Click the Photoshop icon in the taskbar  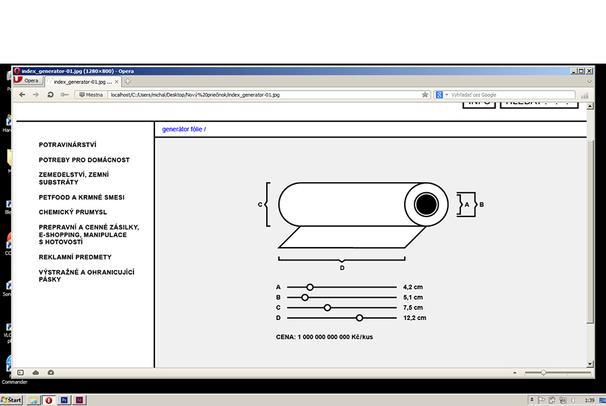click(x=65, y=399)
